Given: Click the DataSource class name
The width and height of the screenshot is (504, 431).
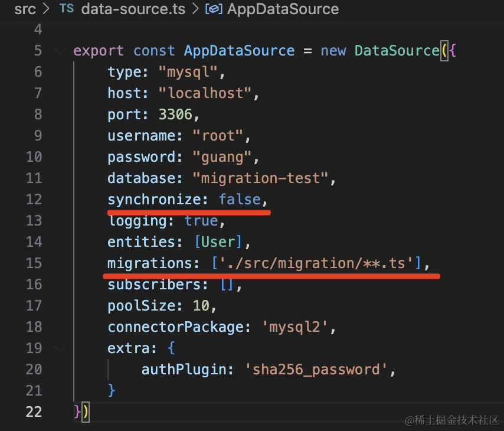Looking at the screenshot, I should [397, 51].
